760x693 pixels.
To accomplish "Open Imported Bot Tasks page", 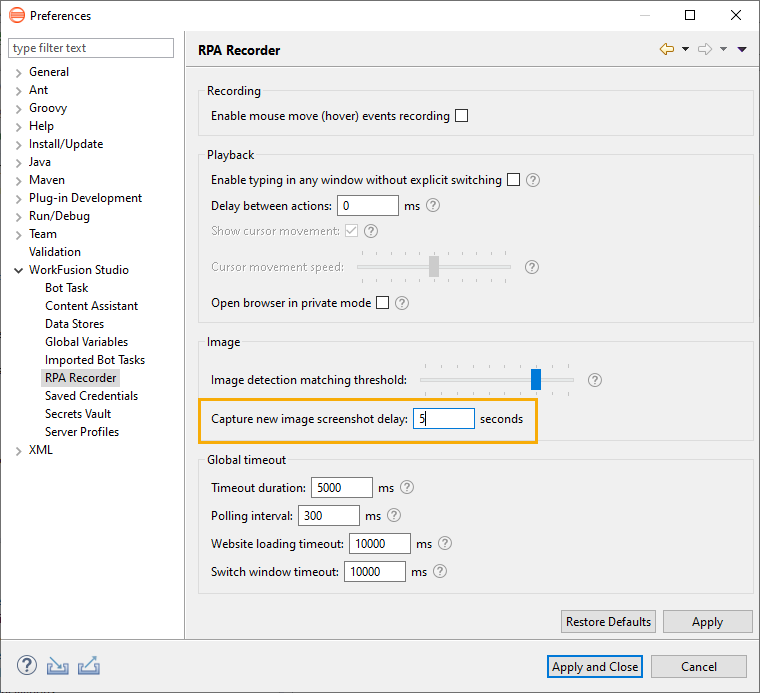I will [95, 360].
